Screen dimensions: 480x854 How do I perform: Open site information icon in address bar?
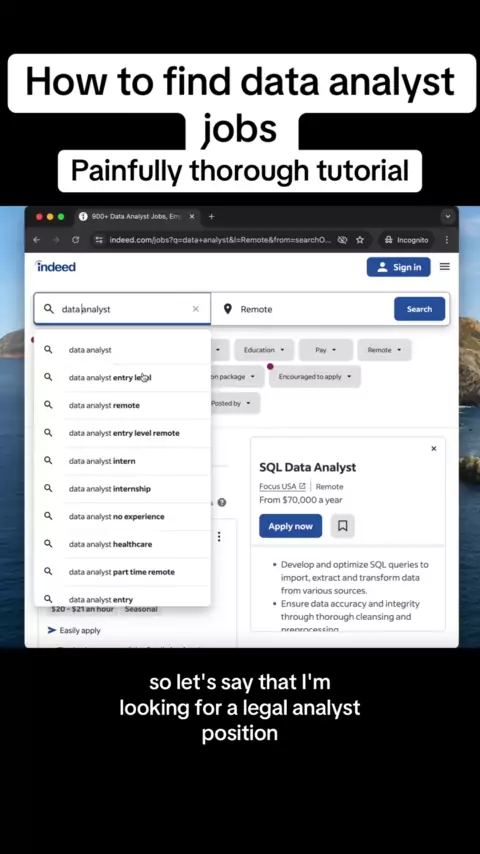tap(99, 240)
